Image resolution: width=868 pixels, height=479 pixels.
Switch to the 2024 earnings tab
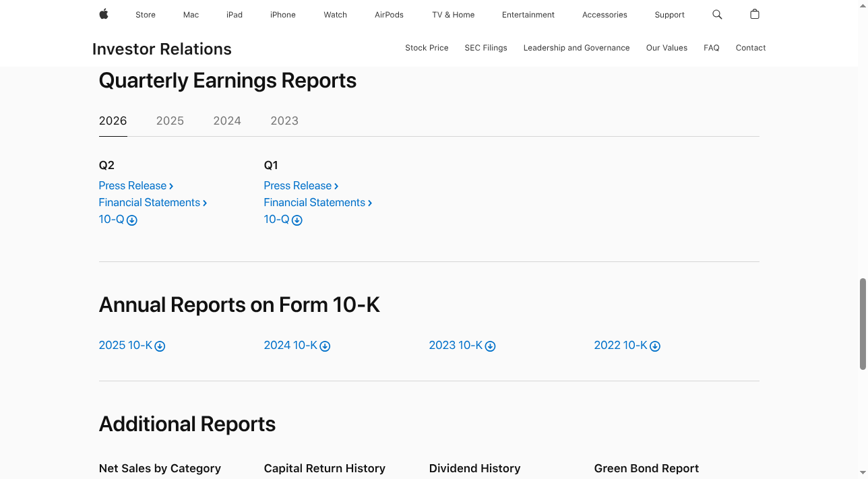click(x=227, y=121)
